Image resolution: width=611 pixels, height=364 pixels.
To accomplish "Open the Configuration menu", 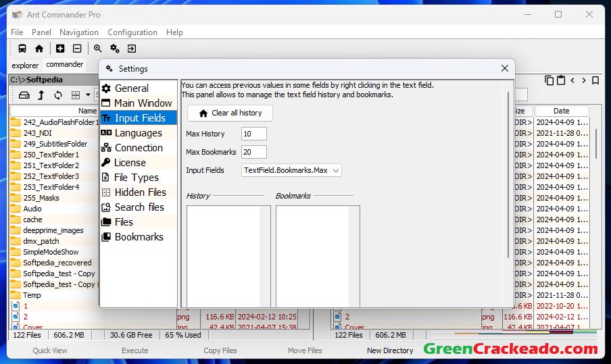I will point(132,32).
